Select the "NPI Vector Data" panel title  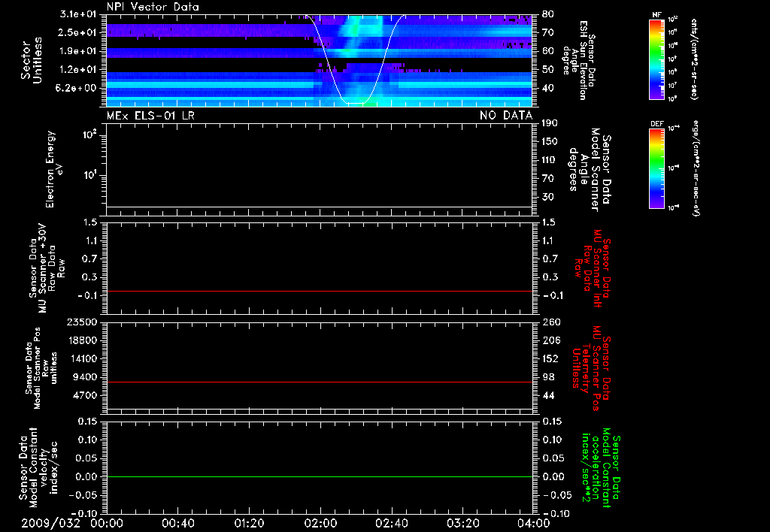[153, 7]
